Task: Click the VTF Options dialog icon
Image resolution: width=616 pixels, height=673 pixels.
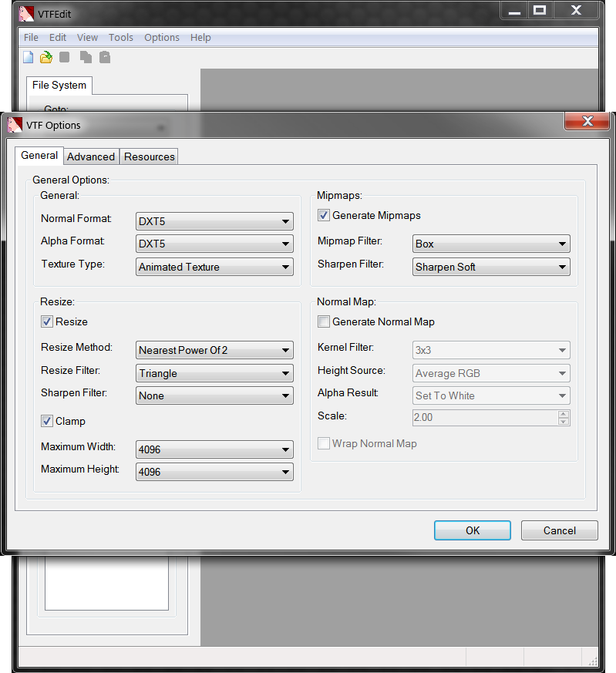Action: coord(15,125)
